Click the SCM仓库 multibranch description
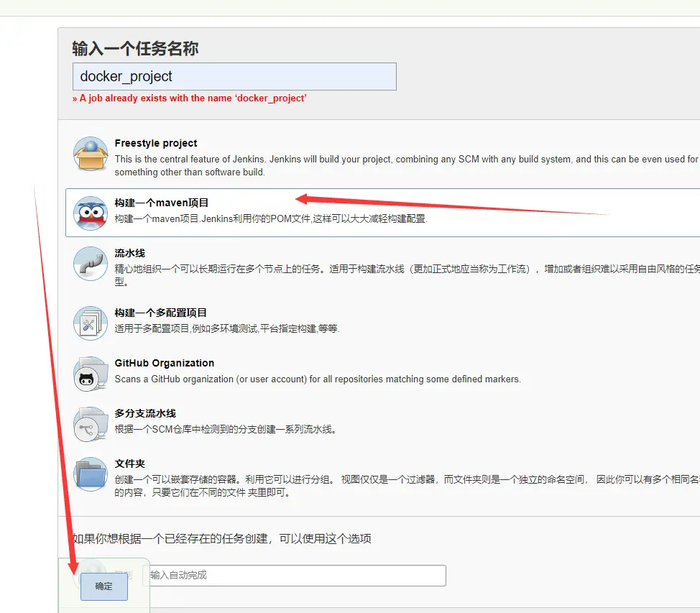The width and height of the screenshot is (700, 613). [x=226, y=429]
